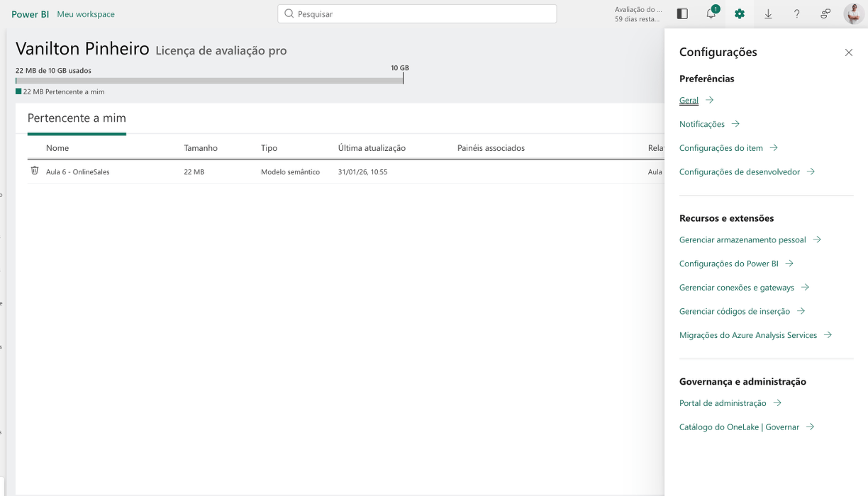Toggle the side pane layout icon
The width and height of the screenshot is (868, 496).
click(x=682, y=13)
